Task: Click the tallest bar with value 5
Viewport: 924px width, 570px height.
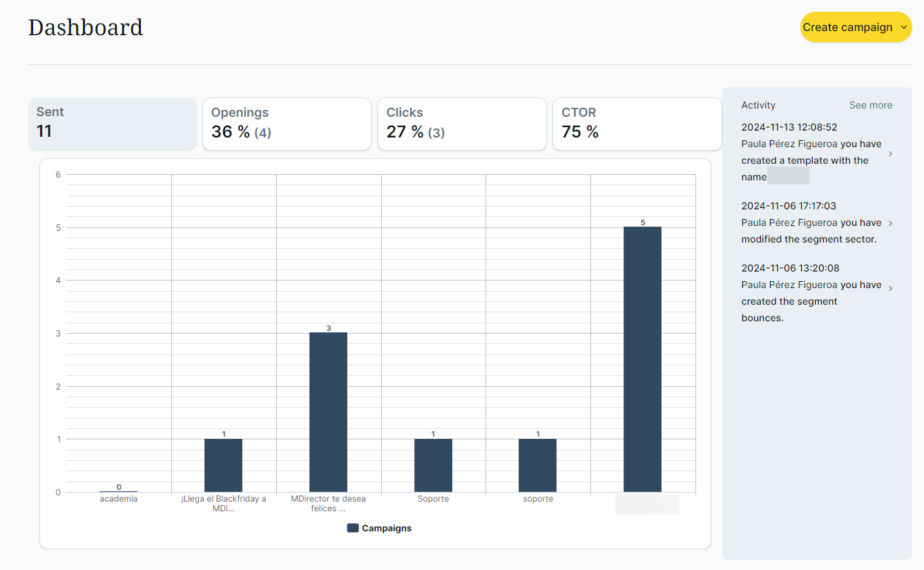Action: coord(642,359)
